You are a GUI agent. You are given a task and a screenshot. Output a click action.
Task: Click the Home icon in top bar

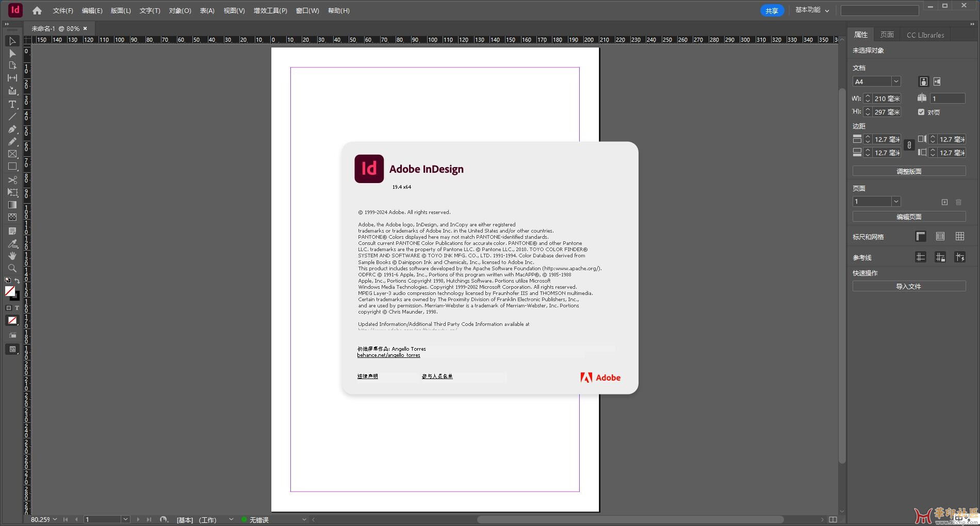tap(37, 10)
